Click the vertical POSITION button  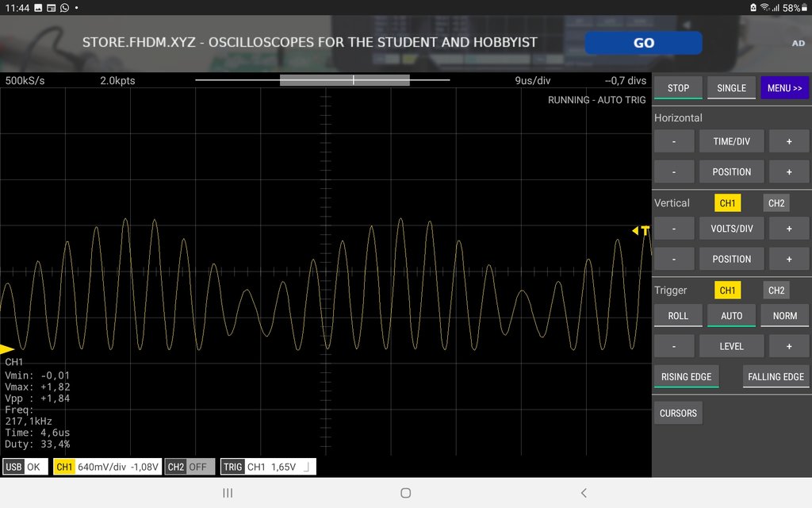731,259
